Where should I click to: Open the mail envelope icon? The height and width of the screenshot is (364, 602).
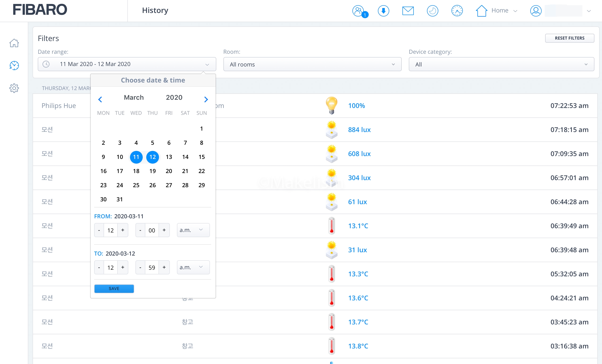408,11
